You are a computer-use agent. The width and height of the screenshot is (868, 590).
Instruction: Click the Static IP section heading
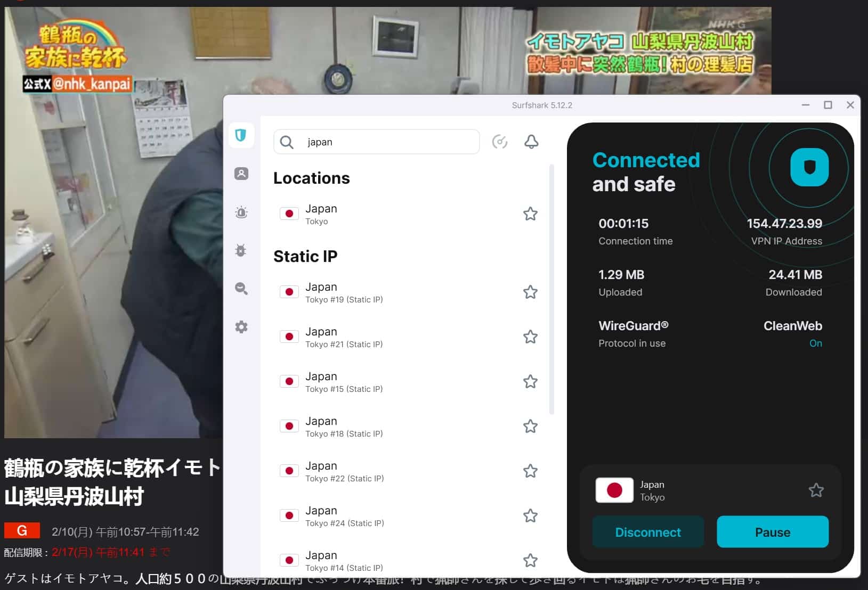pyautogui.click(x=305, y=257)
